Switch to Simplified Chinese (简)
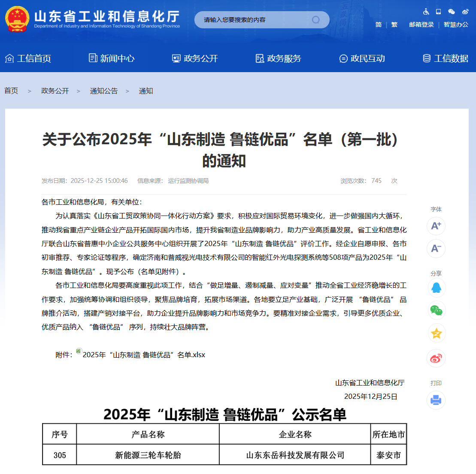This screenshot has width=476, height=474. [x=379, y=24]
